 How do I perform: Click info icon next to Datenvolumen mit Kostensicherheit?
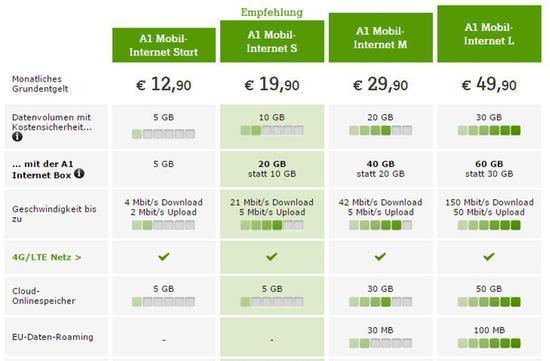click(x=17, y=136)
